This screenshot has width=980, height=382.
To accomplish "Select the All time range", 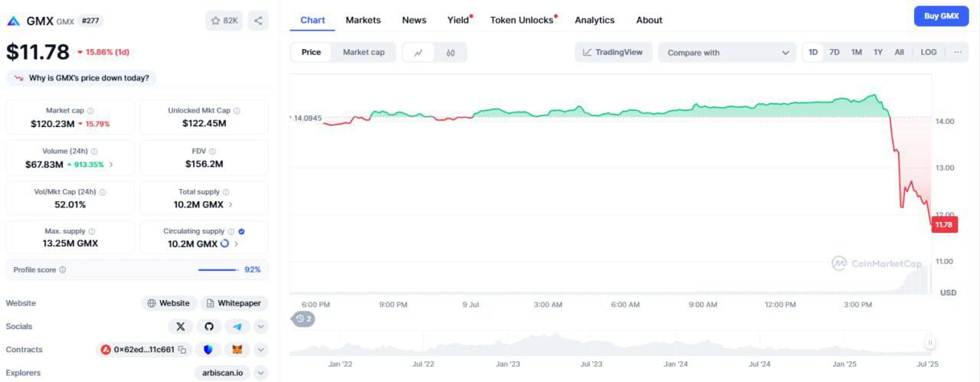I will [x=899, y=52].
